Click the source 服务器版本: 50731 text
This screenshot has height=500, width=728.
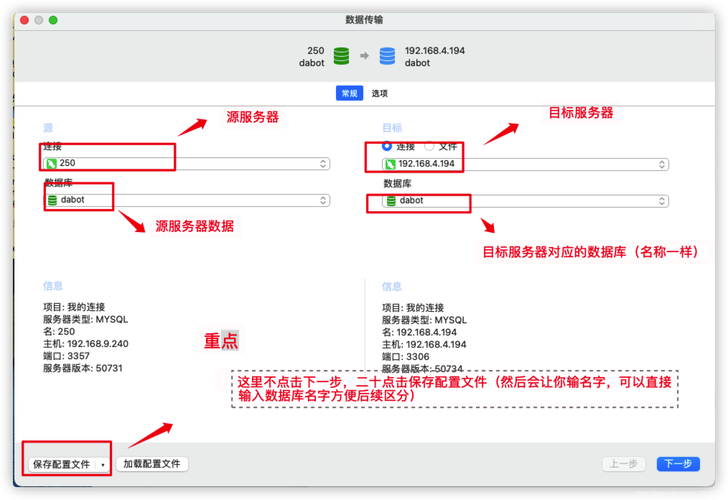83,368
